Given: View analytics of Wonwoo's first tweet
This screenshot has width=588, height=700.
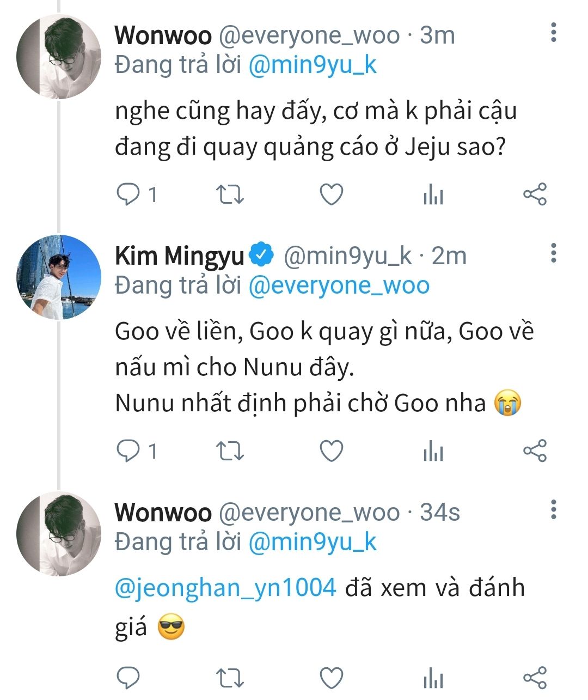Looking at the screenshot, I should coord(433,195).
